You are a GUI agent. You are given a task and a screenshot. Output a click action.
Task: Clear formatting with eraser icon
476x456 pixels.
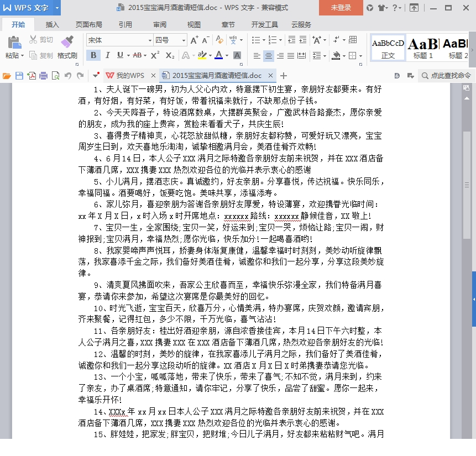coord(219,40)
